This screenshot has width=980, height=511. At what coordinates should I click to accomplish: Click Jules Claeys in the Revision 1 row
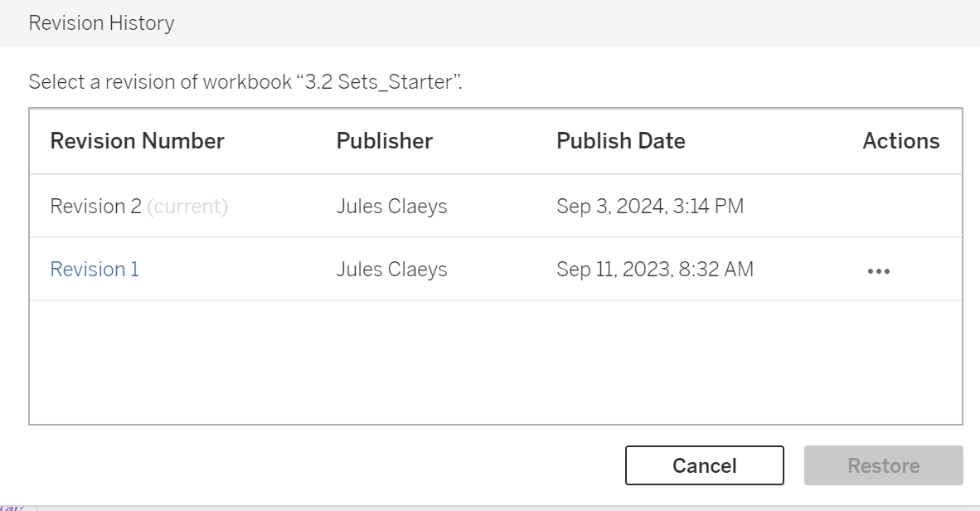click(x=391, y=270)
